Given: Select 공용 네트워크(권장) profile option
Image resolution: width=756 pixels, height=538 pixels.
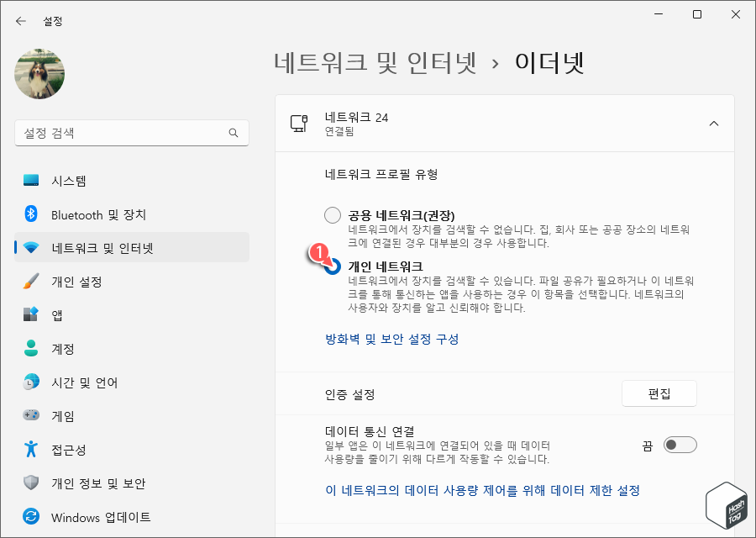Looking at the screenshot, I should 332,214.
